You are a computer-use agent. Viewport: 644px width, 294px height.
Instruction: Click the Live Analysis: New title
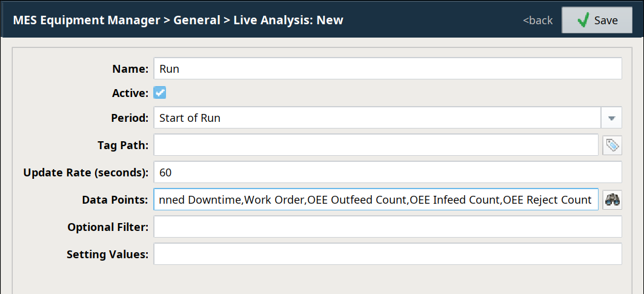[288, 20]
